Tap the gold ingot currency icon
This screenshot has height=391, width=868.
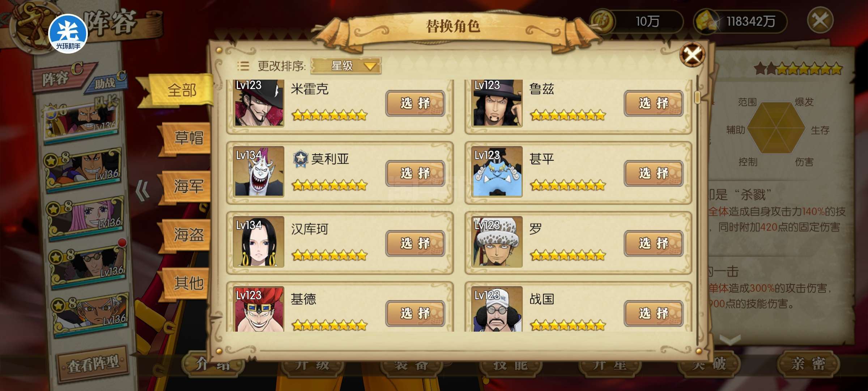(706, 21)
